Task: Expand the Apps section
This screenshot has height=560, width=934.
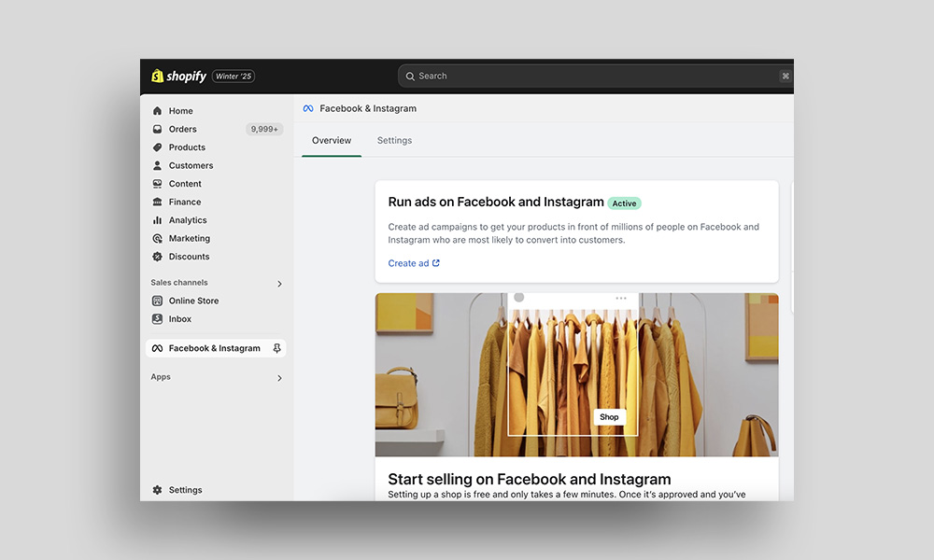Action: 278,378
